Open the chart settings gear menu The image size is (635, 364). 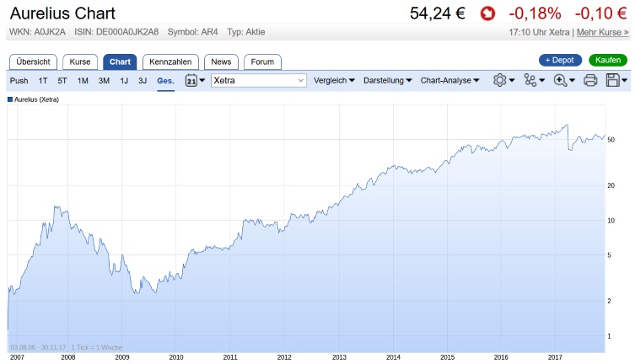click(503, 80)
